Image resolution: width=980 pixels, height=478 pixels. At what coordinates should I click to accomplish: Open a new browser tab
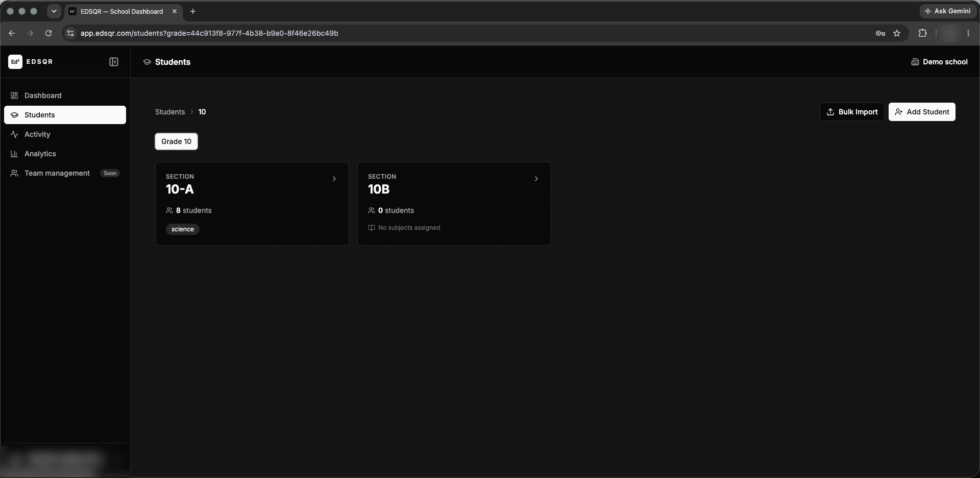[x=193, y=11]
